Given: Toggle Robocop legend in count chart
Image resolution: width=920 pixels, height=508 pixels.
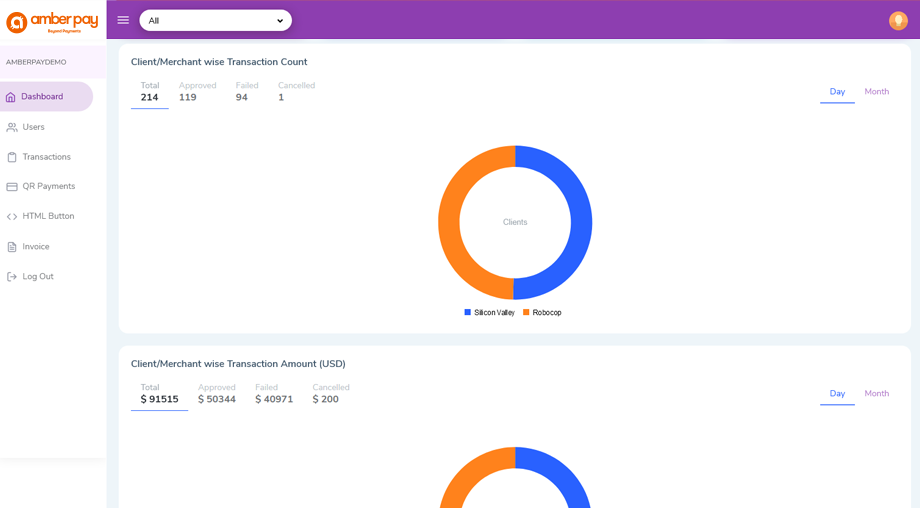Looking at the screenshot, I should [542, 313].
